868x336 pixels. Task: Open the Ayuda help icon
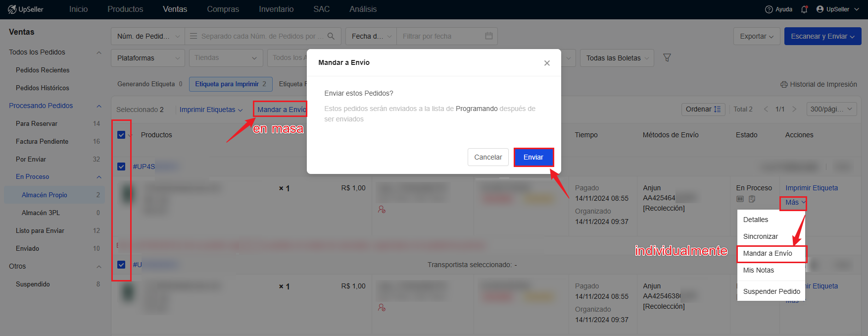click(x=769, y=9)
